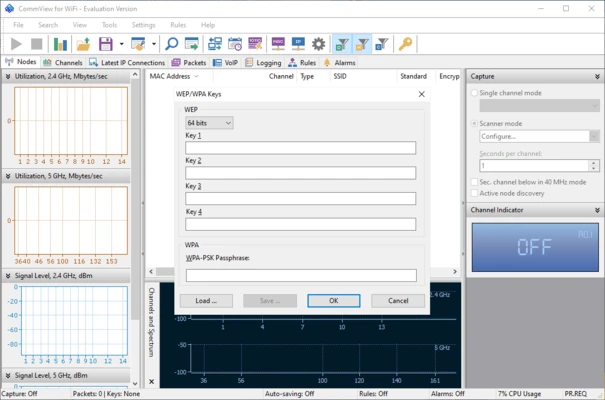
Task: Start capture with the play icon
Action: [x=16, y=44]
